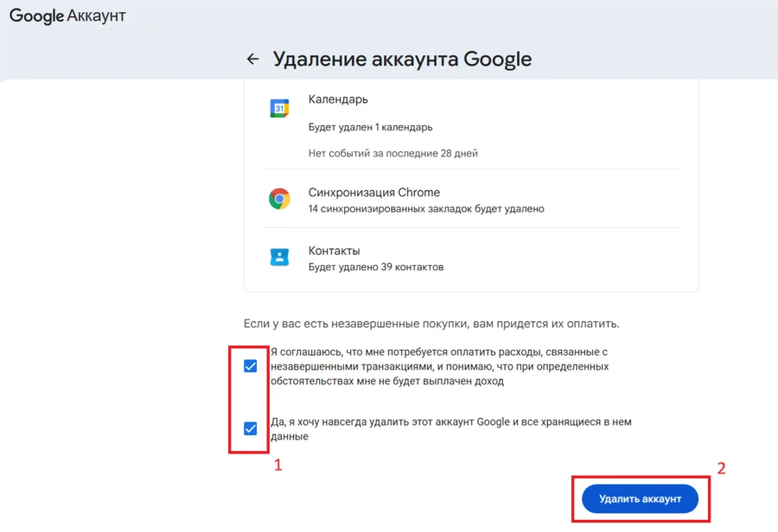Click the 'Будет удалено 39 контактов' note
778x532 pixels.
coord(375,267)
